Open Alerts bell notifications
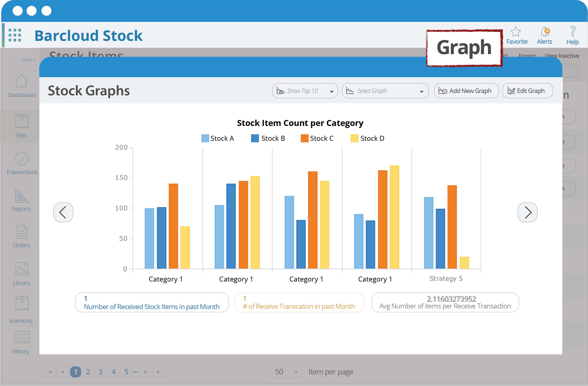 coord(545,32)
